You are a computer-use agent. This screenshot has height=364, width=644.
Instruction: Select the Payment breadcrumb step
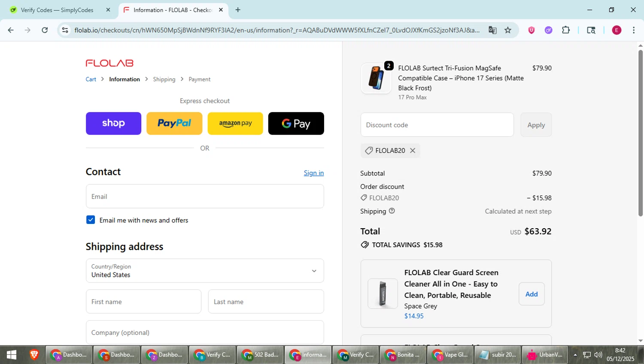click(x=200, y=80)
